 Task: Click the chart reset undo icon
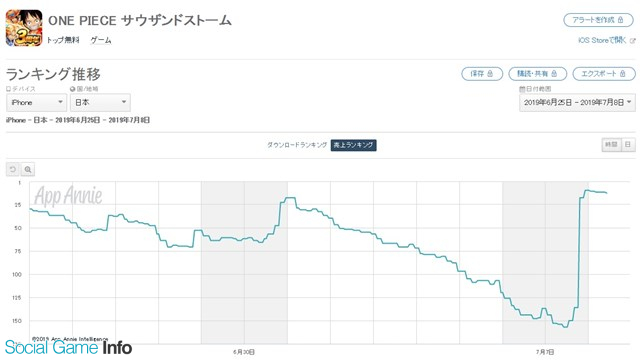13,169
